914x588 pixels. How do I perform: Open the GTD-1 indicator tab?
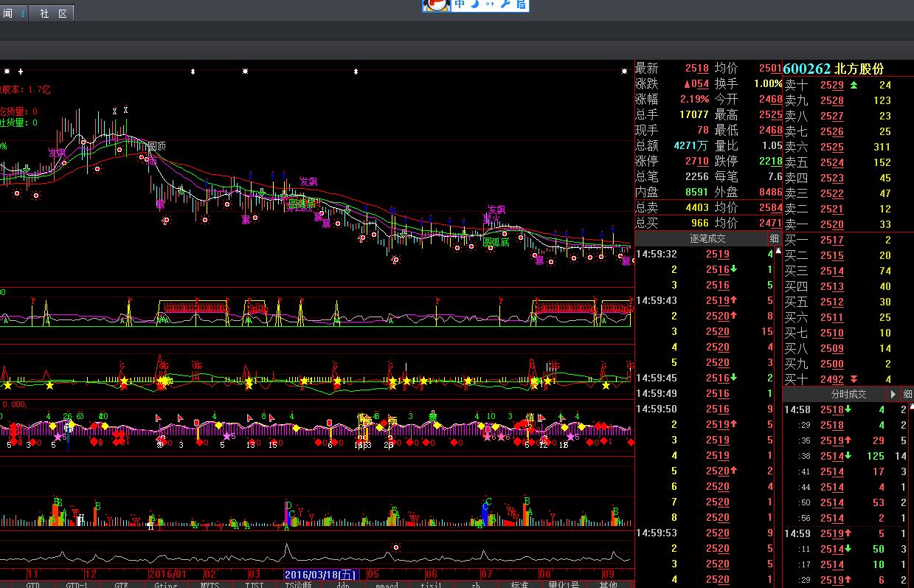[77, 584]
